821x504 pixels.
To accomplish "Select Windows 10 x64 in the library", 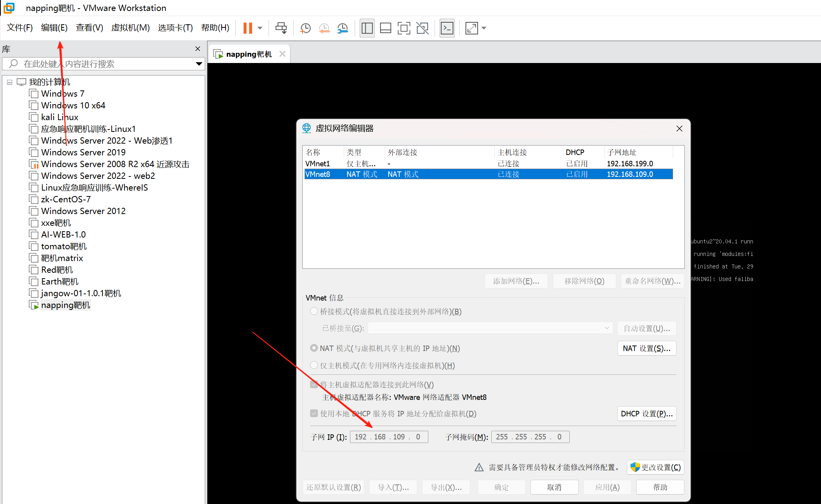I will pos(73,106).
